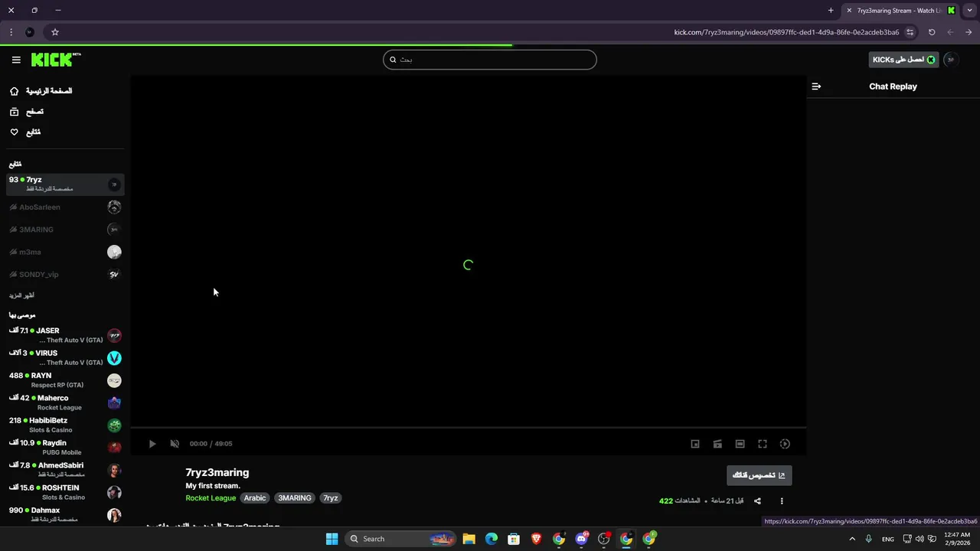980x551 pixels.
Task: Unmute the video player sound
Action: point(175,444)
